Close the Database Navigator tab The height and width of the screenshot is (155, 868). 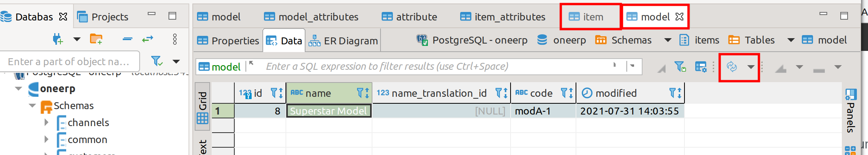coord(63,17)
